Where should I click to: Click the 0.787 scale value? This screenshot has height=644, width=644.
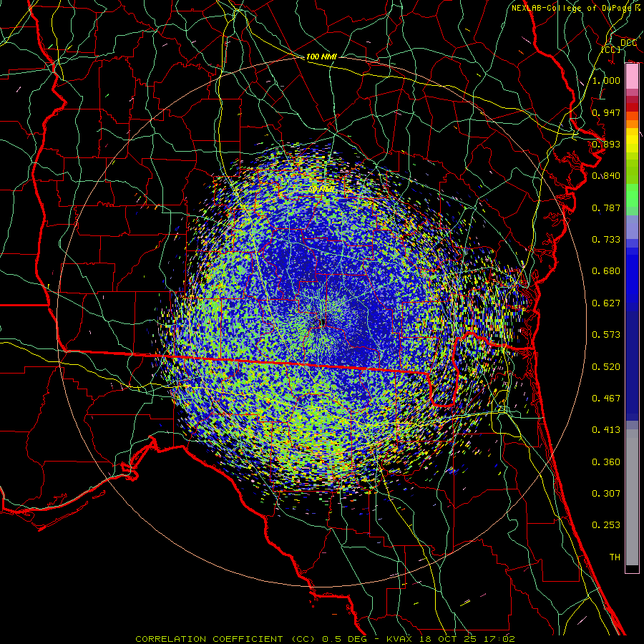click(x=606, y=208)
